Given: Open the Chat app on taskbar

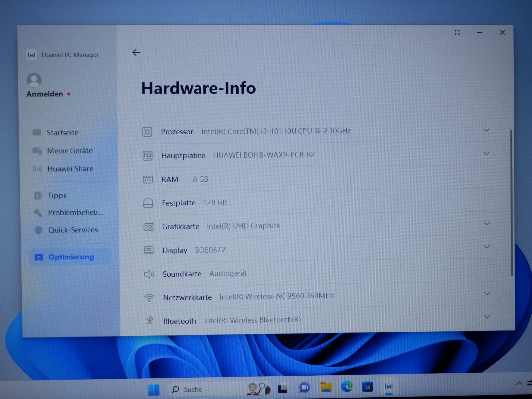Looking at the screenshot, I should coord(304,388).
